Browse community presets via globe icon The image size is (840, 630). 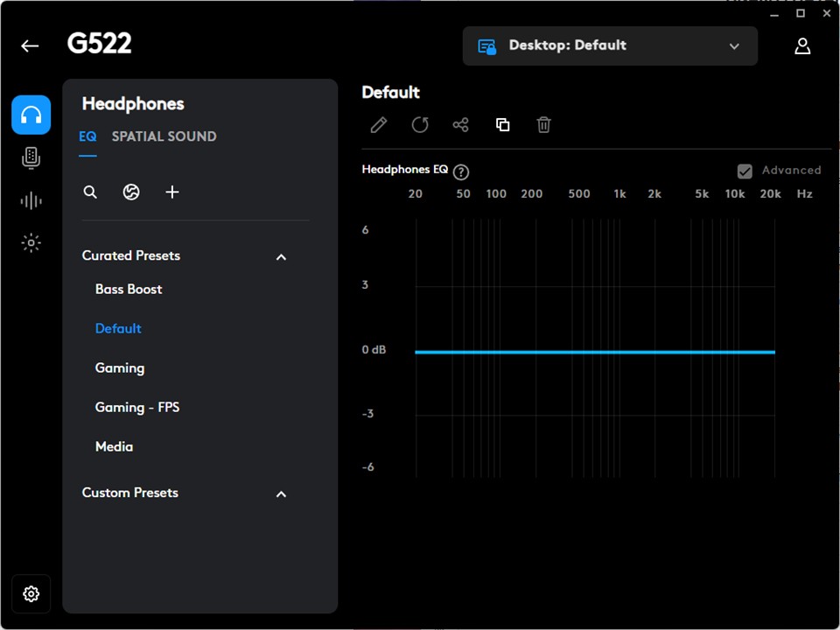click(131, 192)
